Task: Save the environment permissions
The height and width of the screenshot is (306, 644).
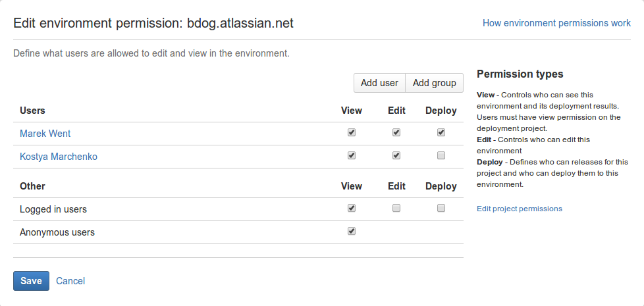Action: (31, 281)
